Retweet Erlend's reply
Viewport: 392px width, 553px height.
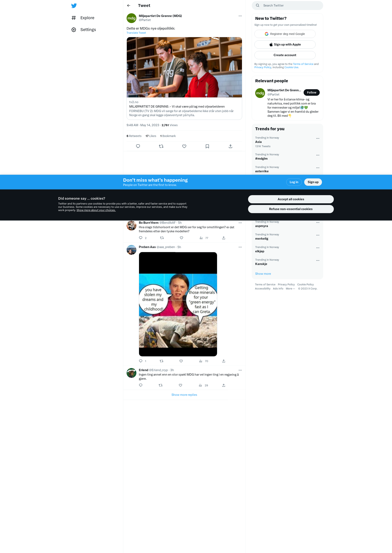pyautogui.click(x=160, y=385)
